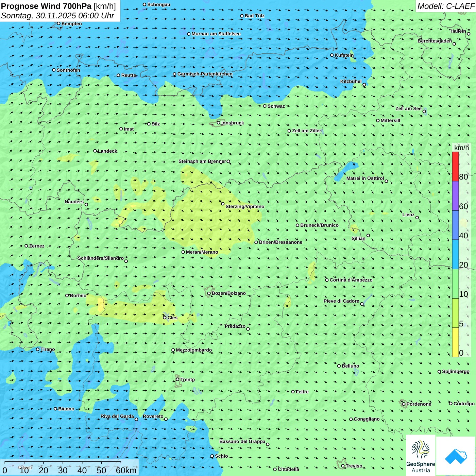Click the 'Modell: C-LAEF' label
This screenshot has width=476, height=476.
pyautogui.click(x=445, y=6)
